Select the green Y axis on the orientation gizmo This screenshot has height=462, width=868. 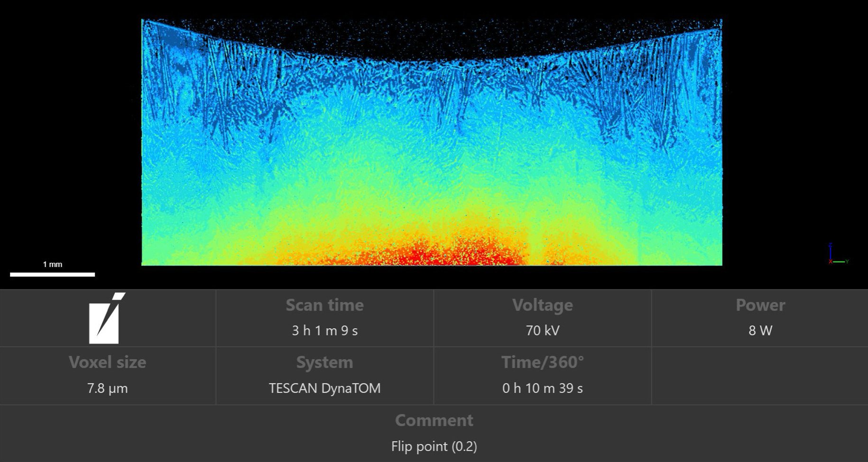[x=839, y=262]
